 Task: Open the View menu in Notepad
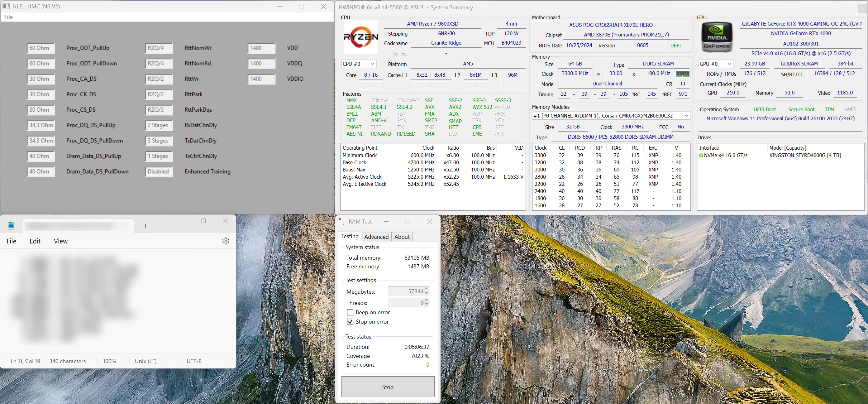click(61, 241)
